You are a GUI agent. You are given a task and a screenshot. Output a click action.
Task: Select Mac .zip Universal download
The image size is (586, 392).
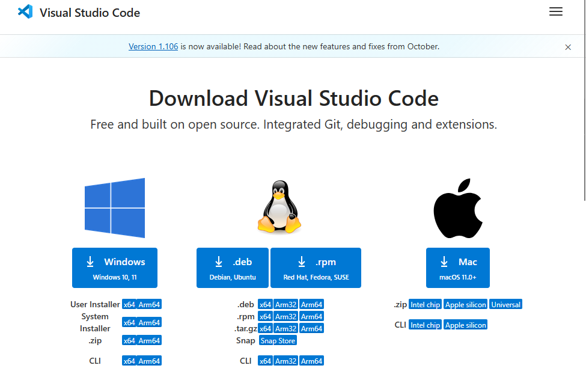point(505,305)
